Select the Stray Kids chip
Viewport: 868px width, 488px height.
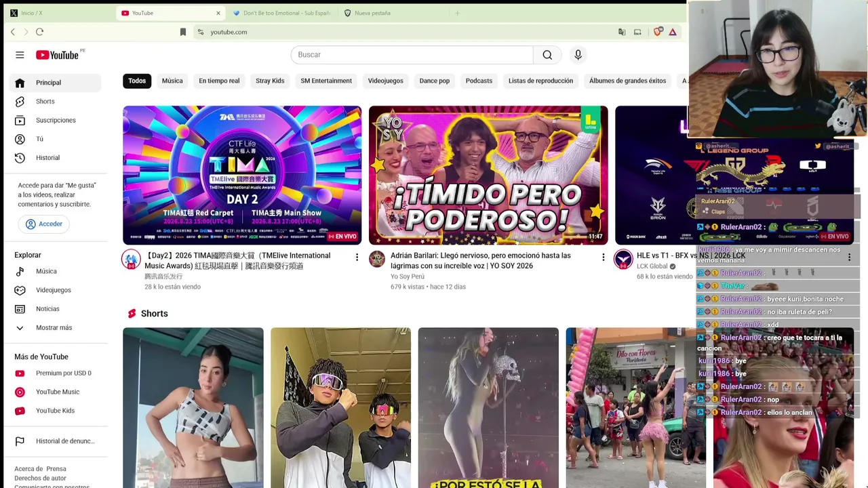270,81
